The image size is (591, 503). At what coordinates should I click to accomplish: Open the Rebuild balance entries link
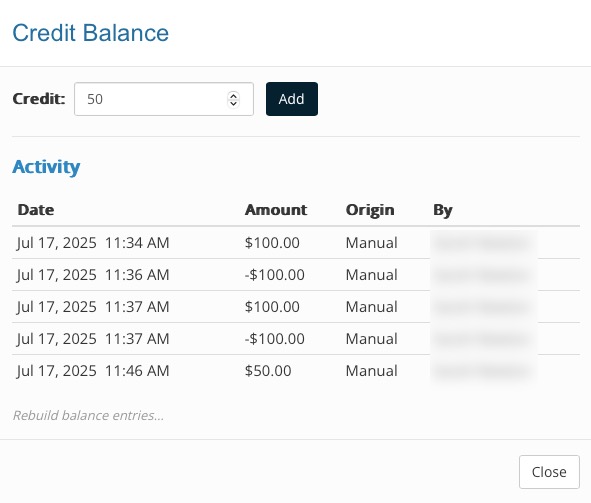88,415
